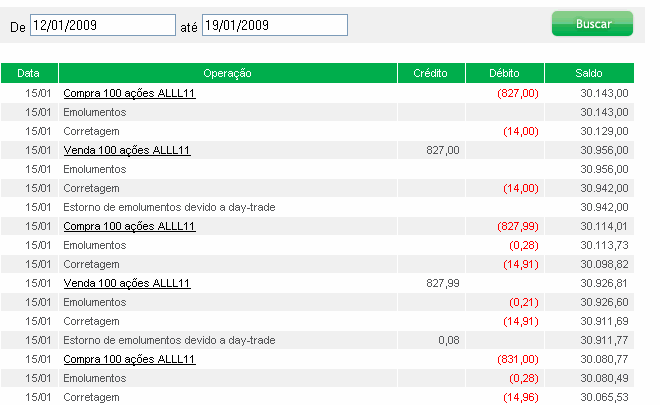Select the Crédito column header
Screen dimensions: 660x405
(x=431, y=73)
